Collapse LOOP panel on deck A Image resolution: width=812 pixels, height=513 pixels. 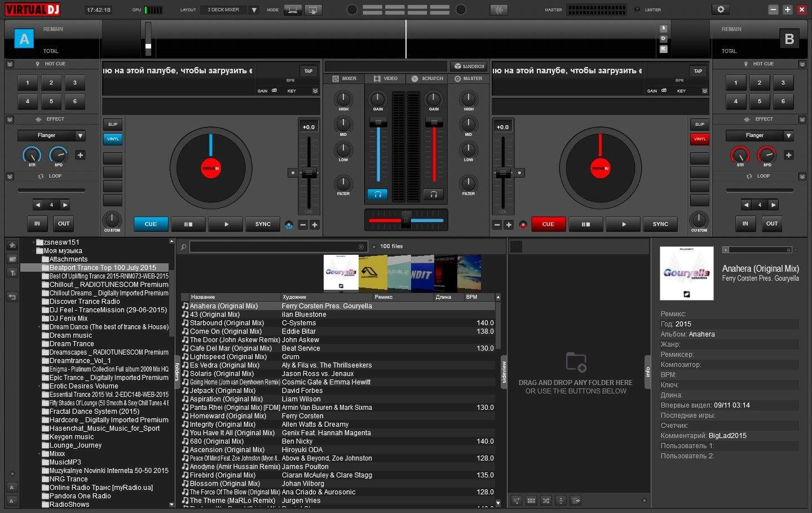[x=10, y=176]
